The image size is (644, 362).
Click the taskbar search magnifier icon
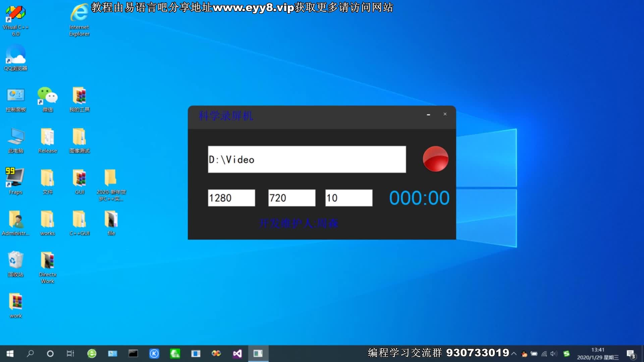coord(30,354)
